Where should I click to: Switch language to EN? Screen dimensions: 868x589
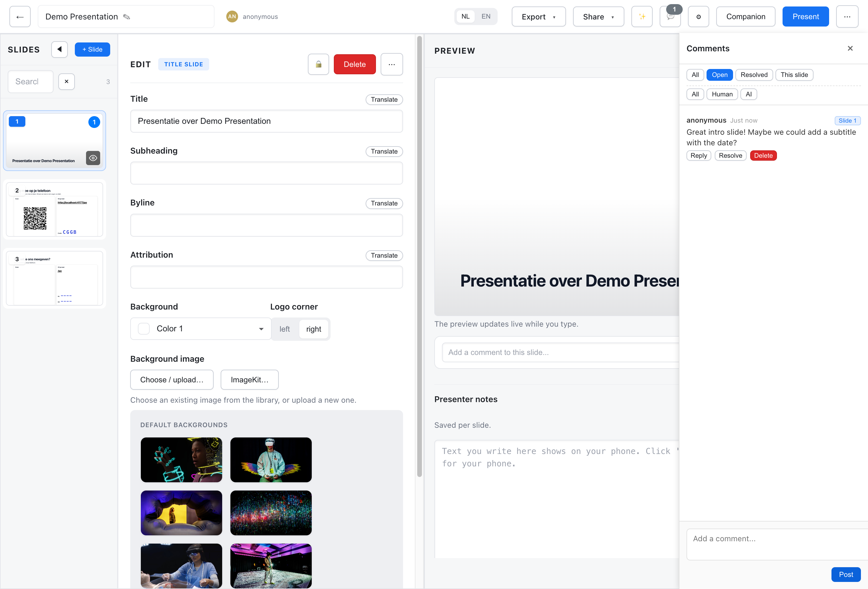(486, 17)
